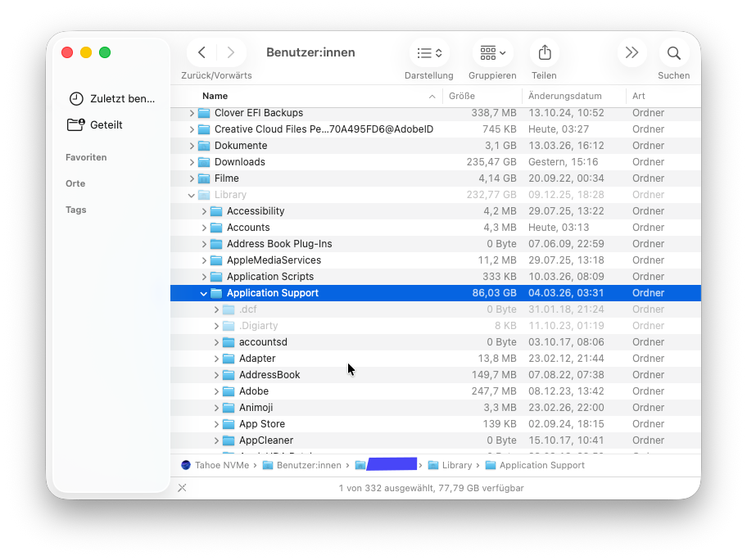The width and height of the screenshot is (747, 560).
Task: Select the Accessibility folder icon
Action: pos(216,211)
